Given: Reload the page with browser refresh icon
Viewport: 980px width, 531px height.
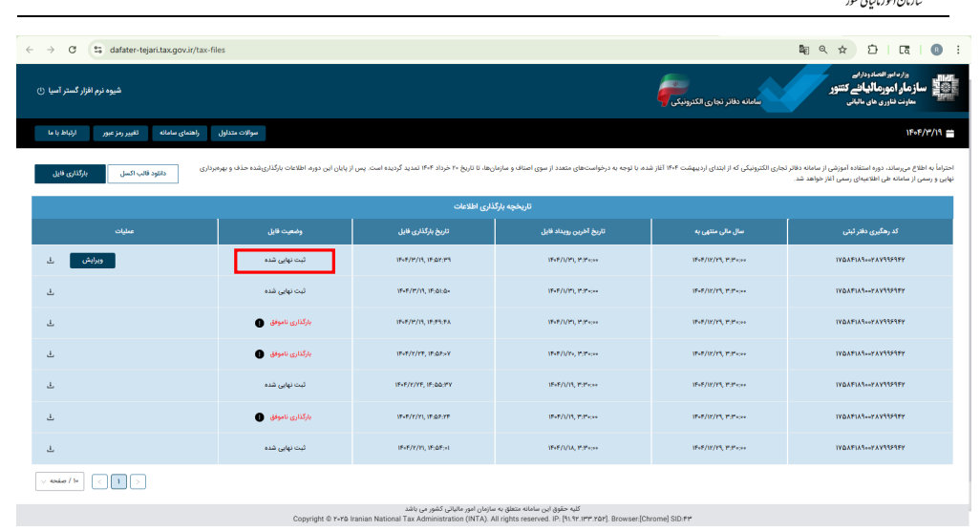Looking at the screenshot, I should (73, 50).
